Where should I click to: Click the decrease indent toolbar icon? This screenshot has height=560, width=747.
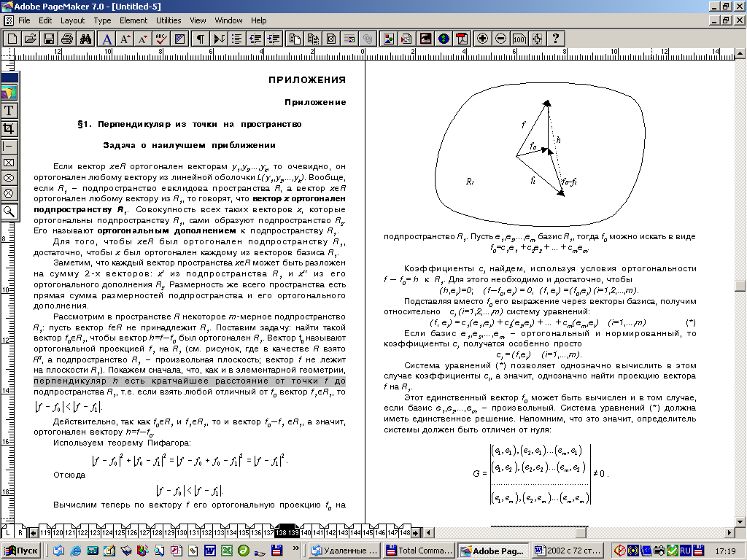point(255,39)
